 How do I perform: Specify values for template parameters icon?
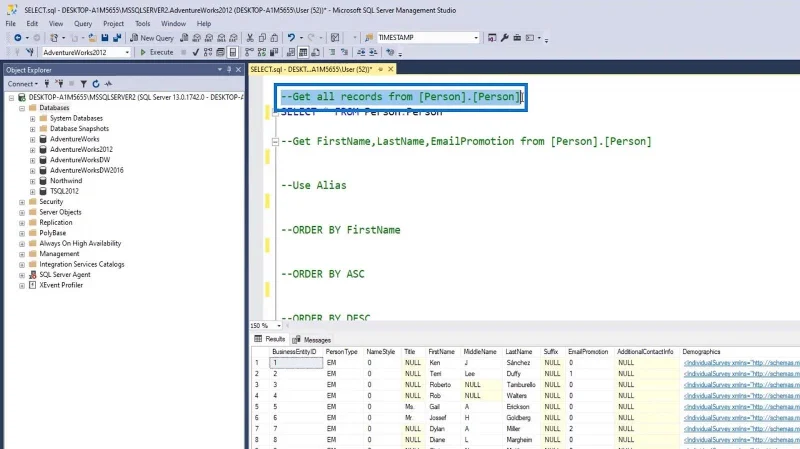tap(390, 52)
